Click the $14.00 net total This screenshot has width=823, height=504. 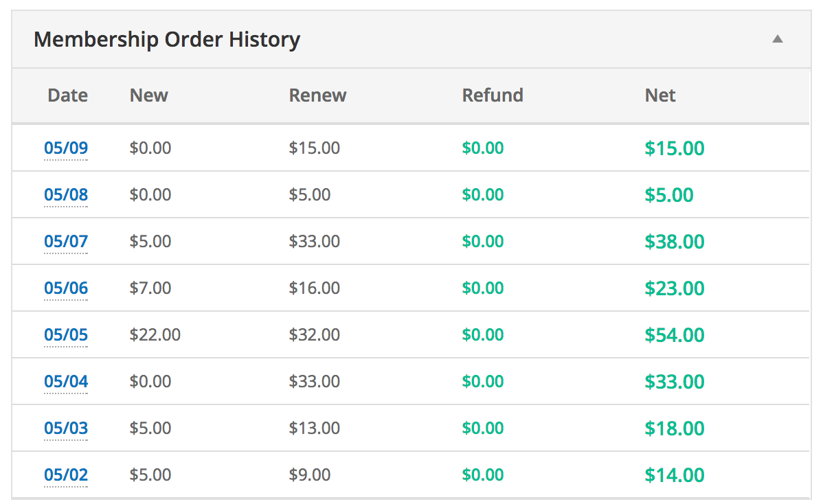pos(674,475)
